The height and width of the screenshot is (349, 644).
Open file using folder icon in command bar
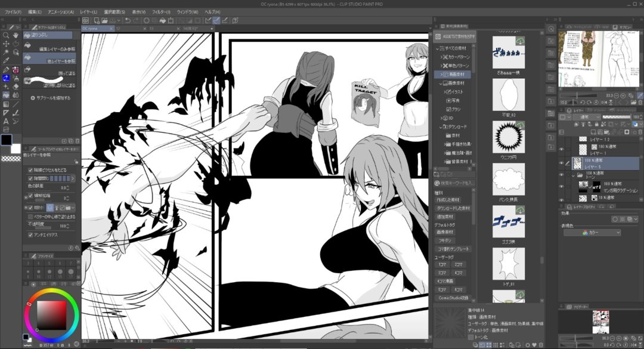point(105,20)
